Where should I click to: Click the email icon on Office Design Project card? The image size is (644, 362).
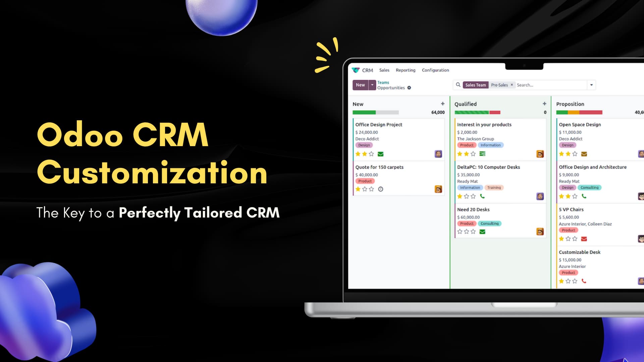point(380,154)
